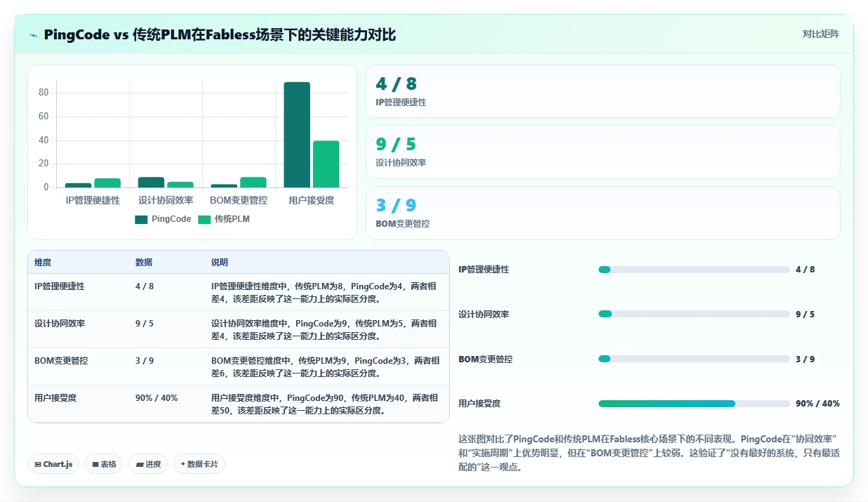The image size is (868, 502).
Task: Toggle the PingCode legend swatch
Action: [141, 219]
